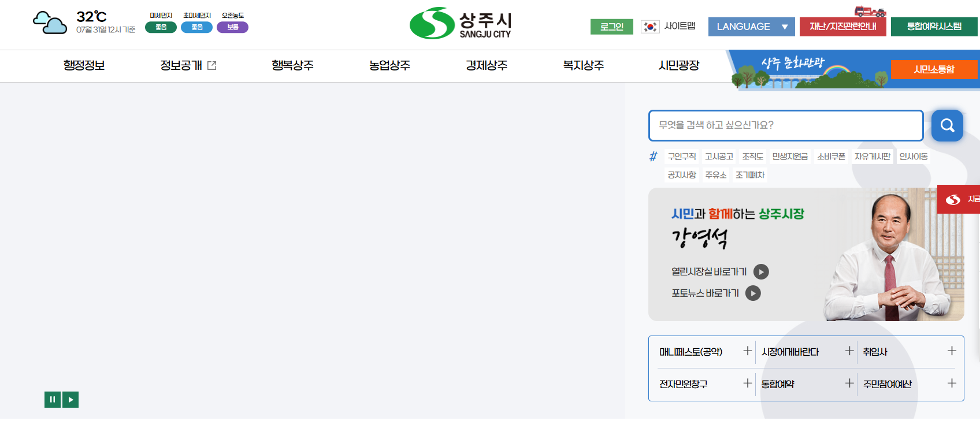The height and width of the screenshot is (421, 980).
Task: Click 통합예약시스템 button
Action: point(934,27)
